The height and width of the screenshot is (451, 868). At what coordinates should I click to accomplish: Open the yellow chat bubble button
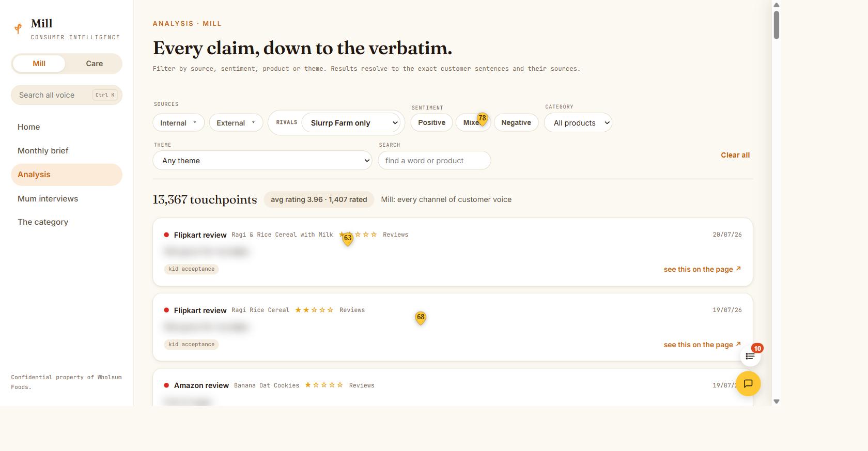[748, 384]
